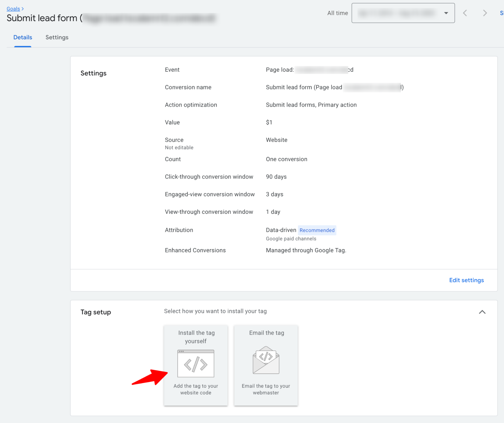This screenshot has width=504, height=423.
Task: Click the 'Value' label
Action: 172,122
